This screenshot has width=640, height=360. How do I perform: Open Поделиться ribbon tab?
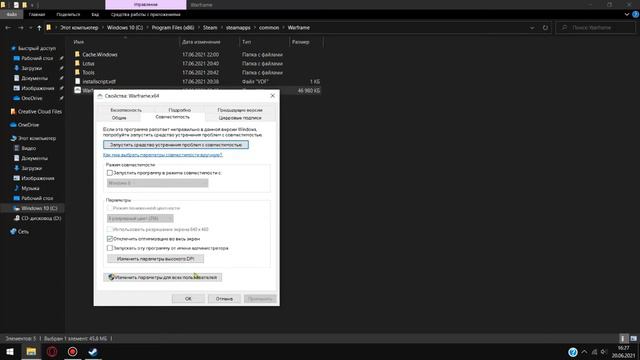68,14
